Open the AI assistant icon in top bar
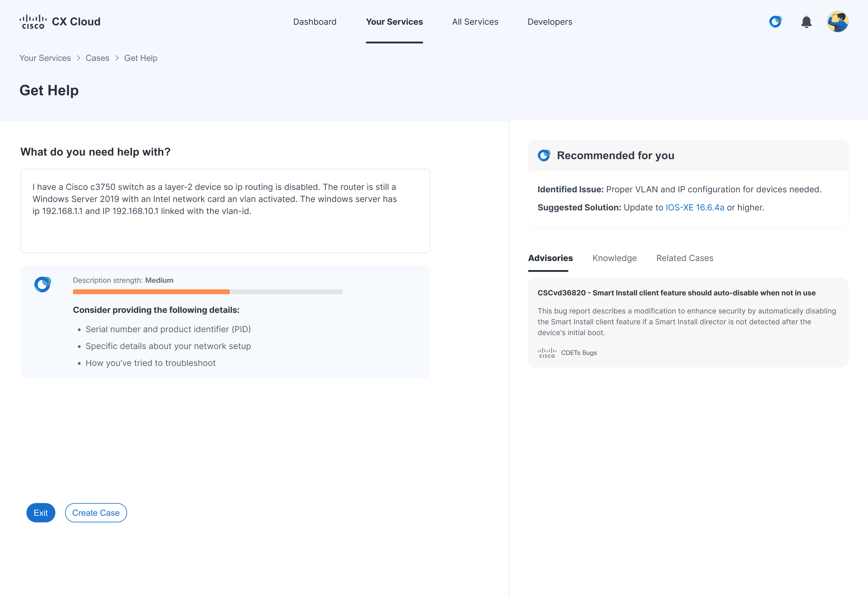 775,22
